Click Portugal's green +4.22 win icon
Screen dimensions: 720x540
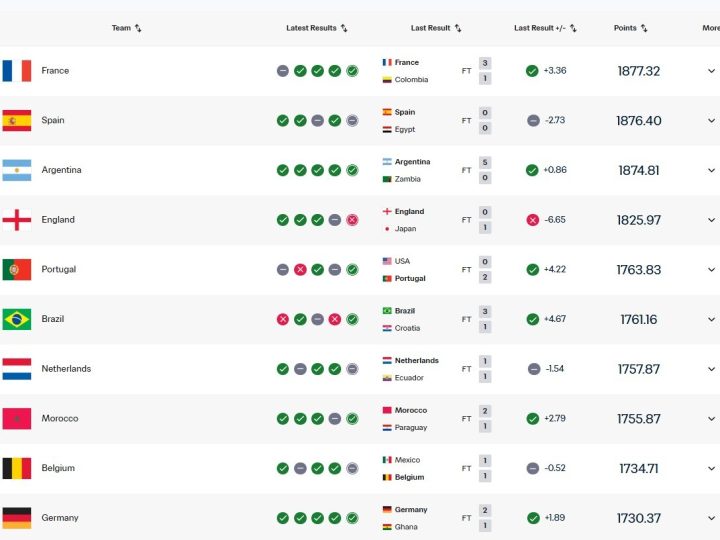533,270
